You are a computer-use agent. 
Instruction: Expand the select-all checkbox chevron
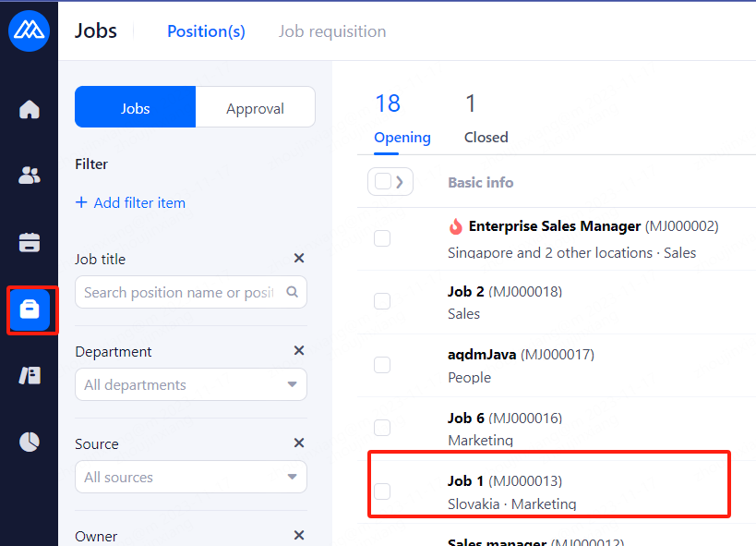pos(400,182)
